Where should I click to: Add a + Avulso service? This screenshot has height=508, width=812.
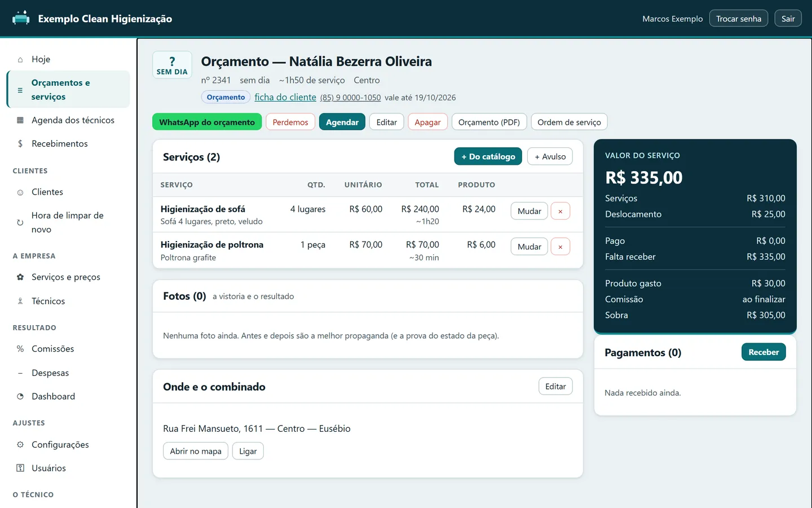coord(550,156)
